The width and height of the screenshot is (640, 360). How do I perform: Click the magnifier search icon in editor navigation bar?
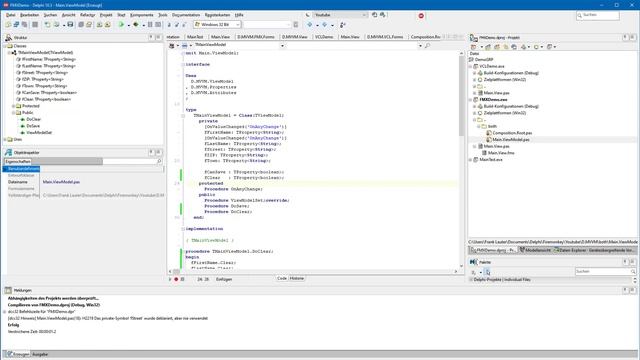(x=427, y=46)
